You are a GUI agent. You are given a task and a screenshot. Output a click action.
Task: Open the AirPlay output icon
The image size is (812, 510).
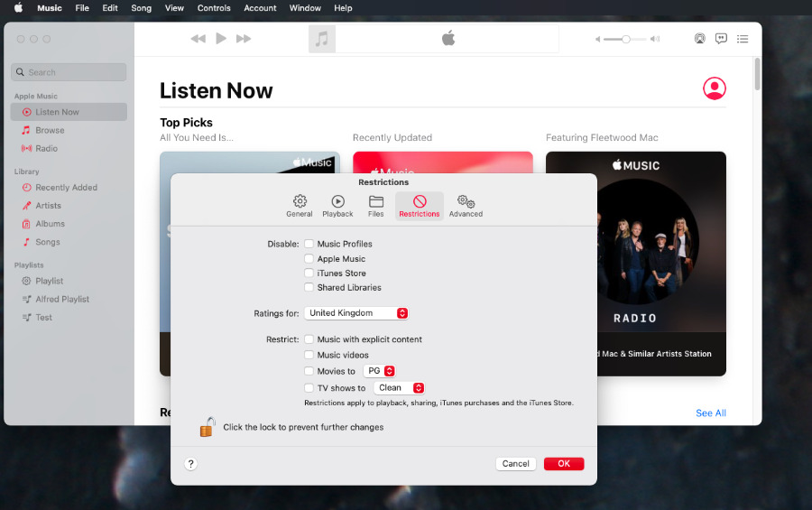click(x=699, y=38)
